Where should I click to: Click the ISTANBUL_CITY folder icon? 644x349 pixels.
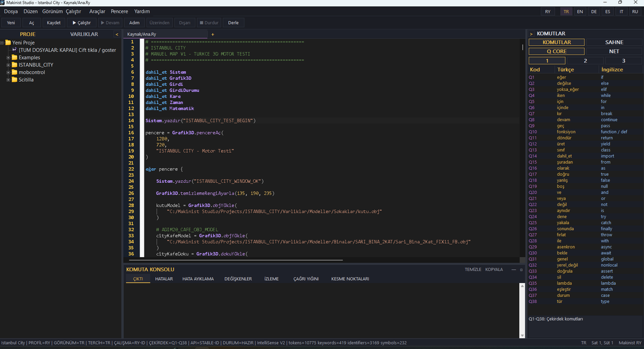tap(15, 65)
